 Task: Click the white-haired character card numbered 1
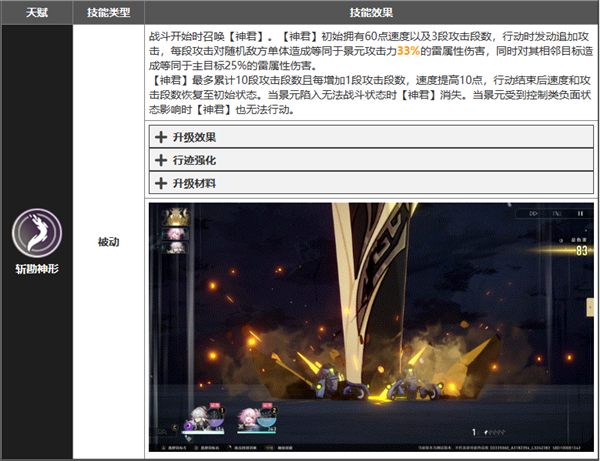tap(204, 419)
